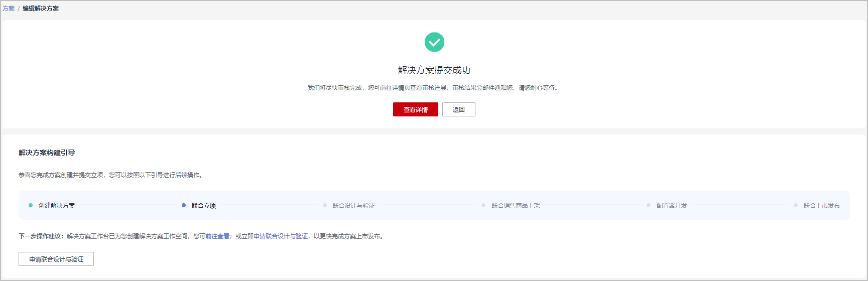Click the 编辑解决方案 breadcrumb text
The image size is (868, 281).
point(41,9)
